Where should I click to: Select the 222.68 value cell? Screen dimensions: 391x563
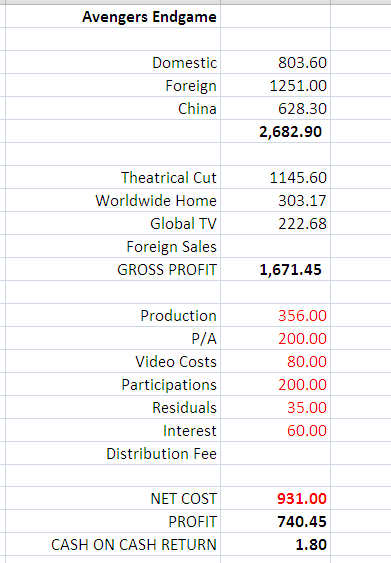coord(275,223)
